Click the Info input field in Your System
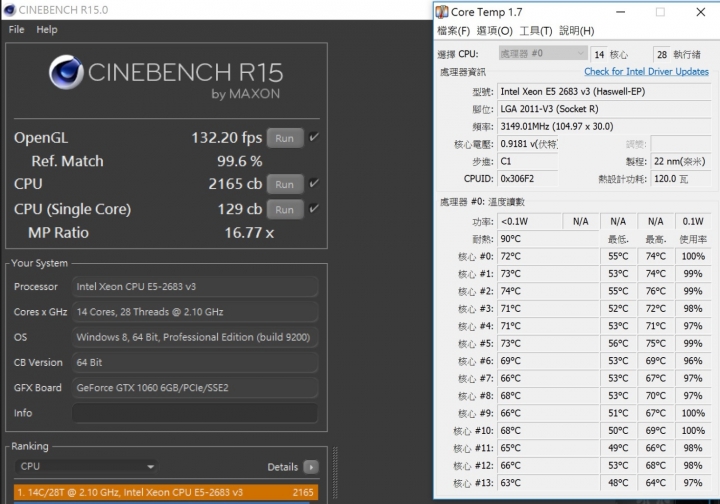This screenshot has width=720, height=504. (x=195, y=413)
